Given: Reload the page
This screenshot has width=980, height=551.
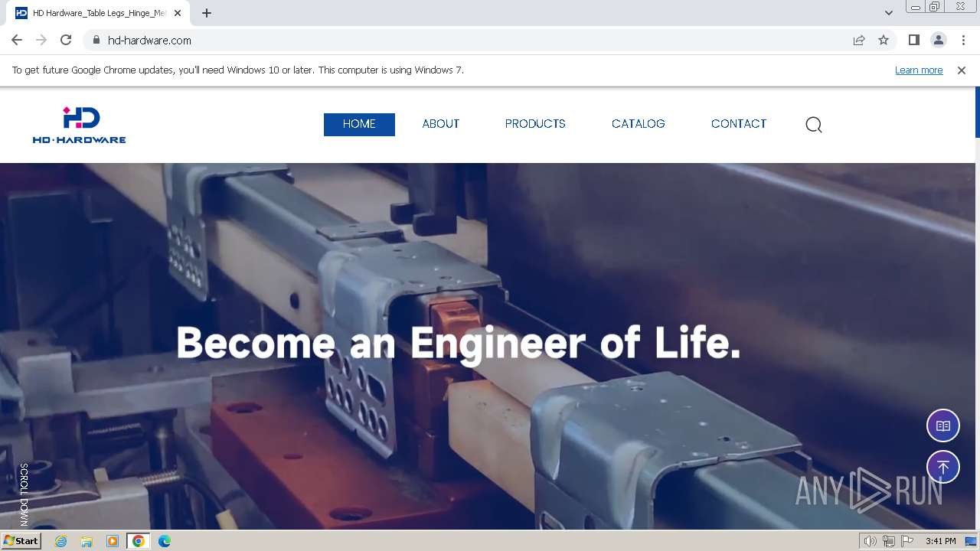Looking at the screenshot, I should (x=66, y=40).
